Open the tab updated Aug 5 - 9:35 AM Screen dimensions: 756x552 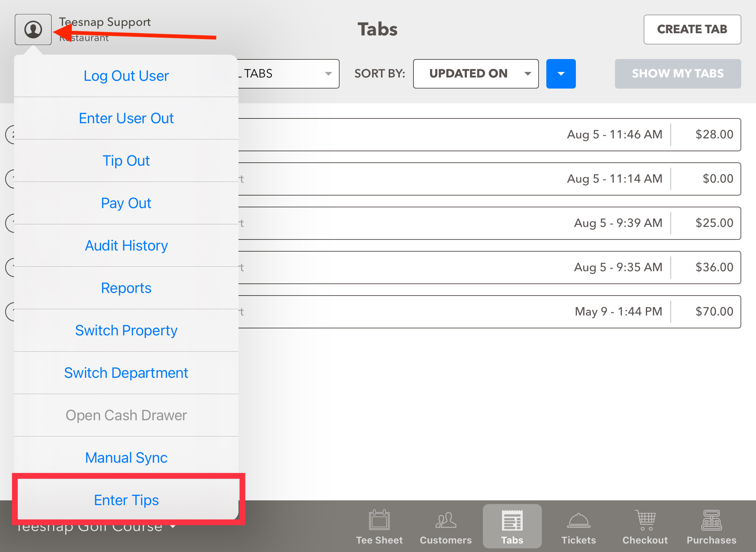[x=489, y=268]
